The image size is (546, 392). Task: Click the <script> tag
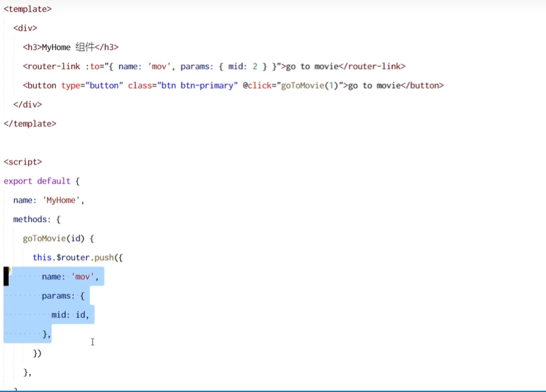point(23,162)
